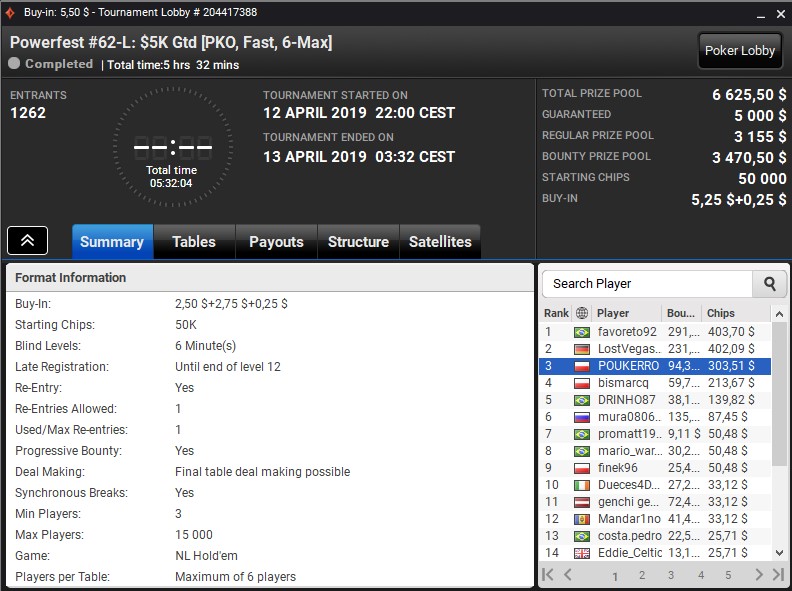Sort players by Rank column header

(x=556, y=313)
